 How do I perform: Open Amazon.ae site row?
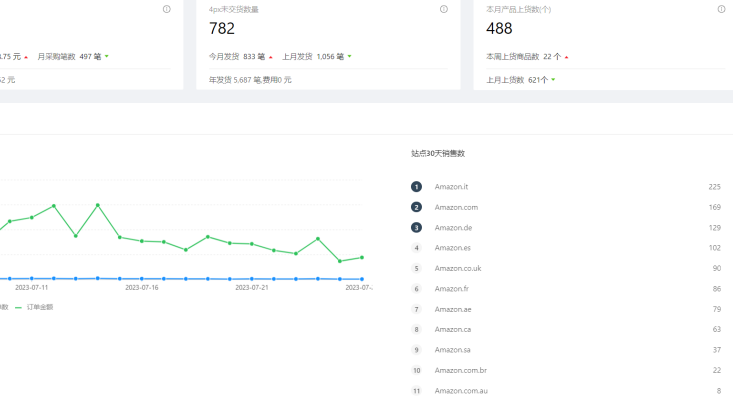452,309
